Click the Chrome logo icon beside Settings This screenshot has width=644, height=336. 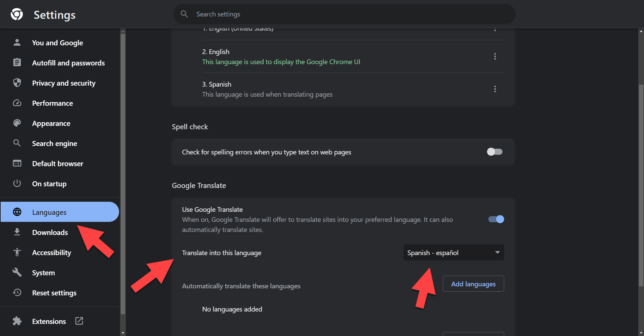(x=17, y=14)
